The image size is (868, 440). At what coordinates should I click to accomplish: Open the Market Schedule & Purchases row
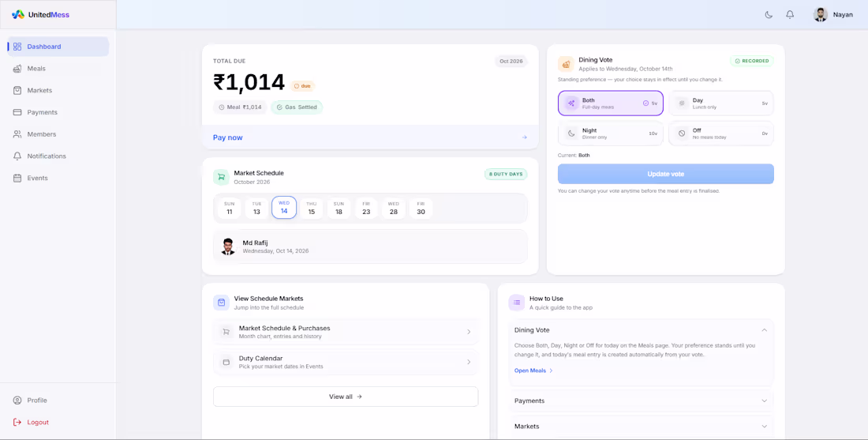(346, 332)
